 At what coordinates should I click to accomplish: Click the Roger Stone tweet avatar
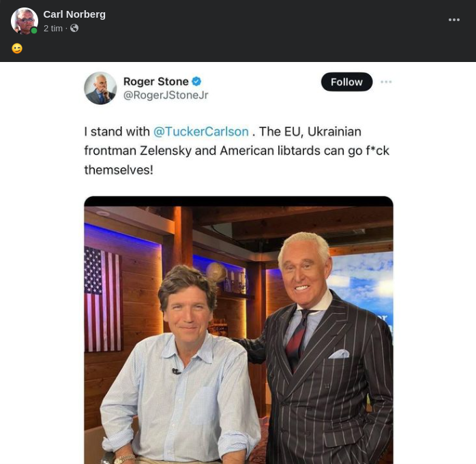click(x=100, y=89)
